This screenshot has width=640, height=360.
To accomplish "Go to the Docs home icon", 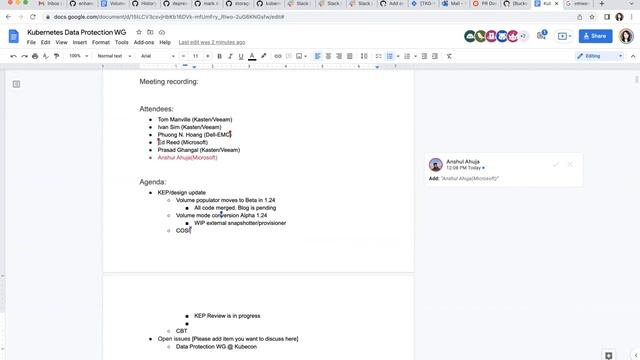I will [13, 36].
